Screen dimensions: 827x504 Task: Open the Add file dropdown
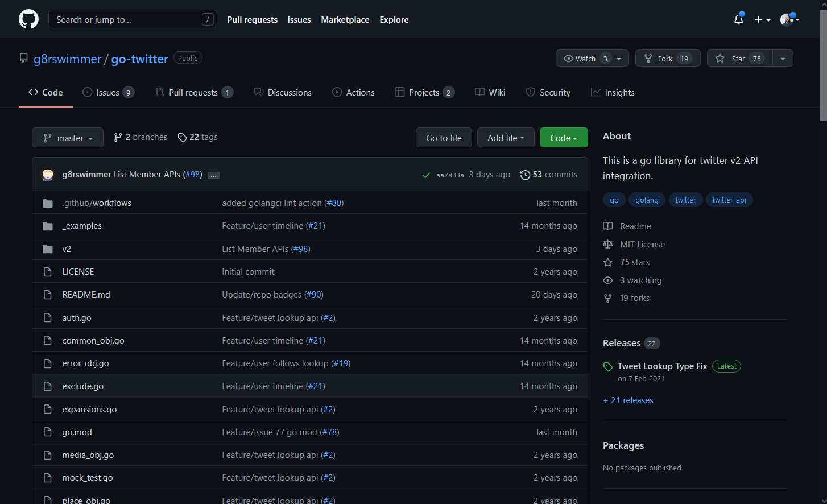505,137
